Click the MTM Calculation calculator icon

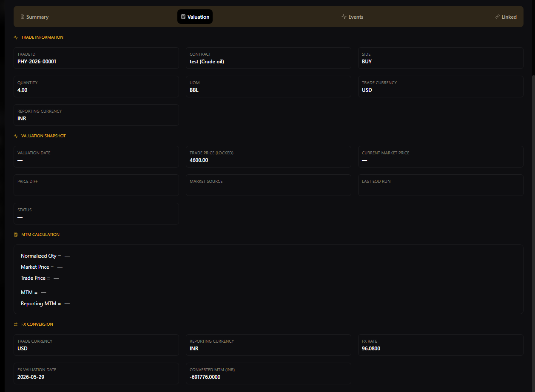tap(16, 235)
